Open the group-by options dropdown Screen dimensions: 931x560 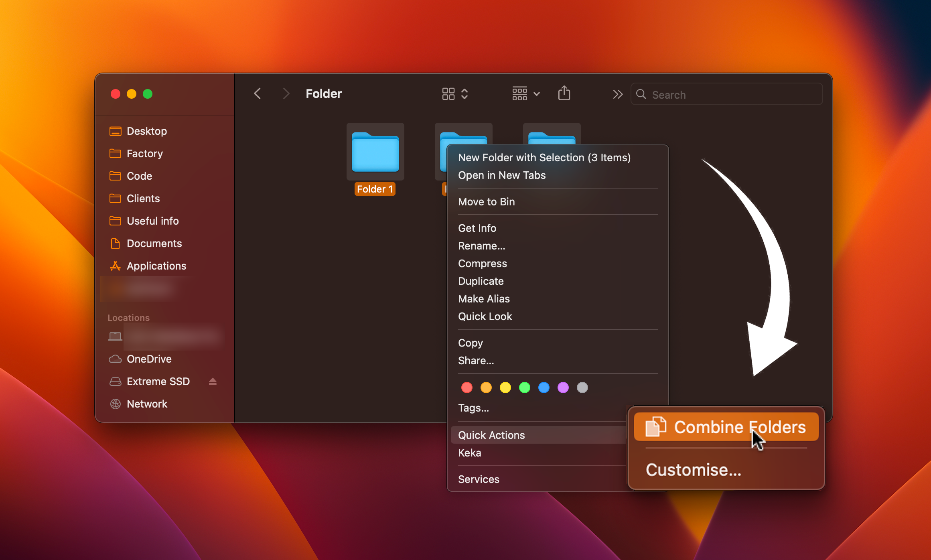pyautogui.click(x=525, y=94)
